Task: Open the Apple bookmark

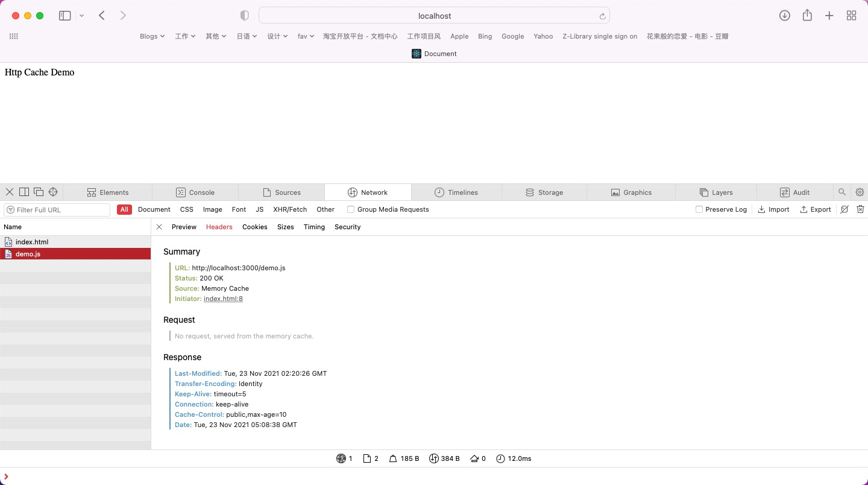Action: (459, 36)
